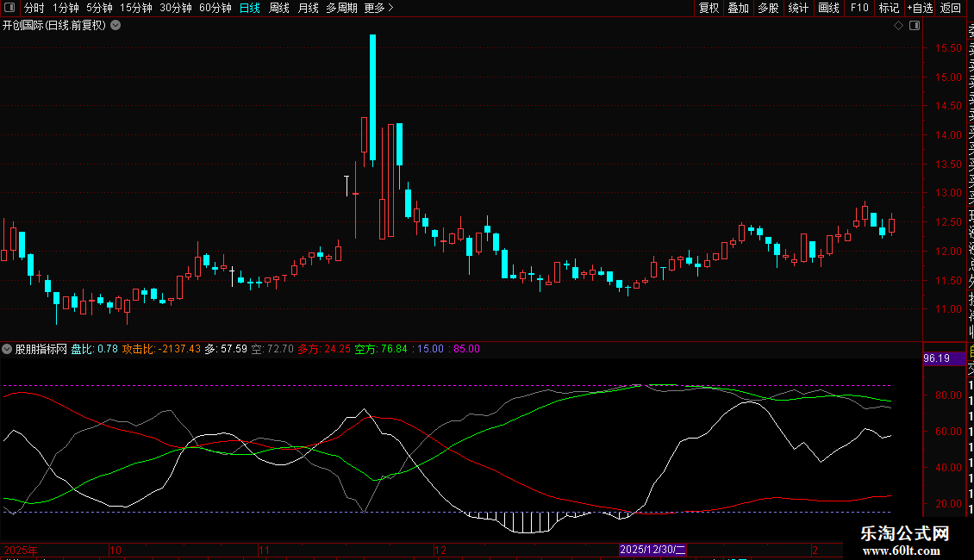Toggle the right side panel icon

coord(915,26)
